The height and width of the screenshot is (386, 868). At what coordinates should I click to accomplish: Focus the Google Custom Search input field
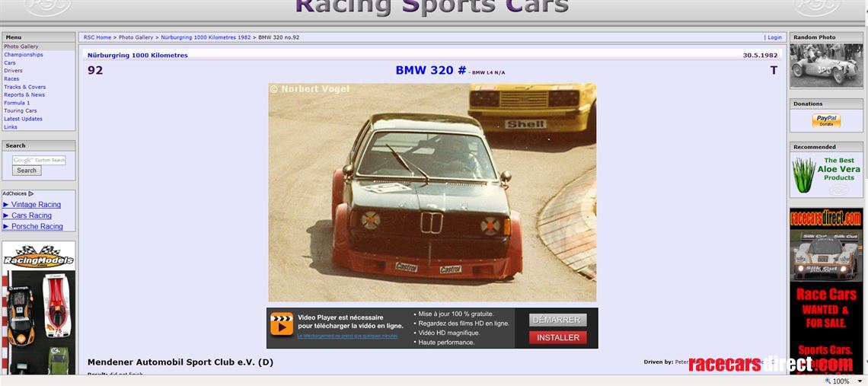click(39, 160)
